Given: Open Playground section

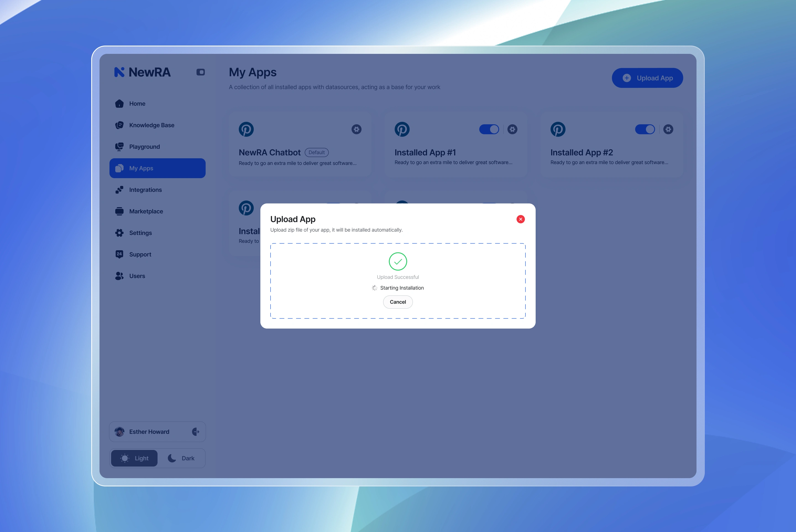Looking at the screenshot, I should coord(158,147).
